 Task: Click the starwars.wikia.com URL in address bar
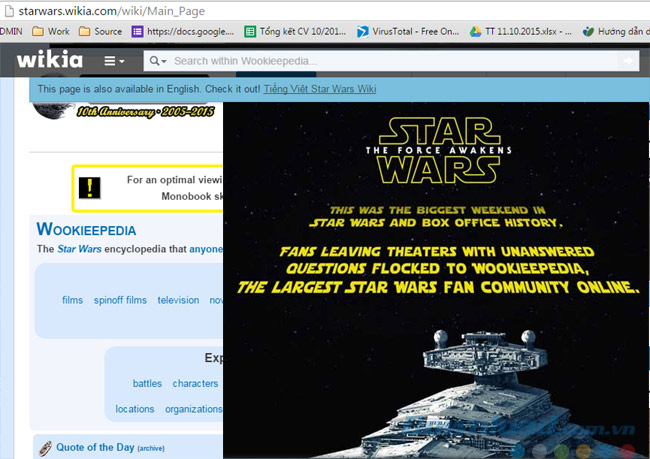pos(112,11)
